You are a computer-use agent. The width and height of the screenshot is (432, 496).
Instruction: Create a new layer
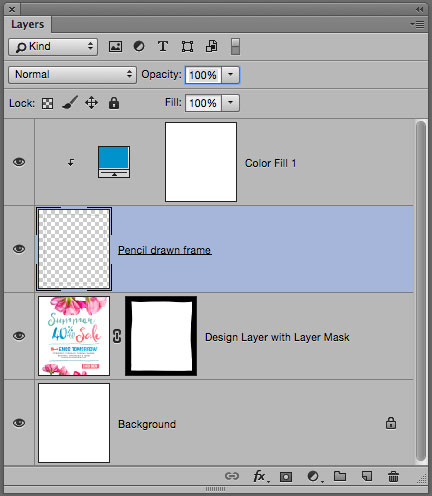367,476
